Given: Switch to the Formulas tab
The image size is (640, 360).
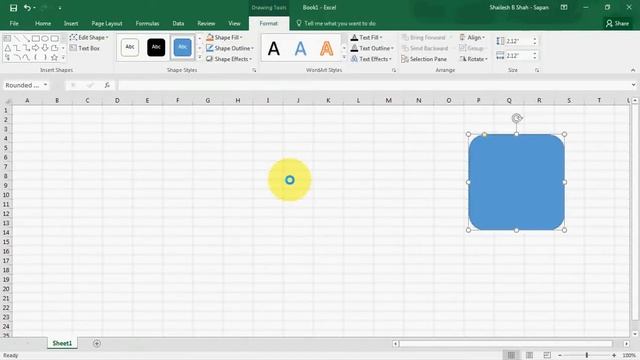Looking at the screenshot, I should click(147, 23).
